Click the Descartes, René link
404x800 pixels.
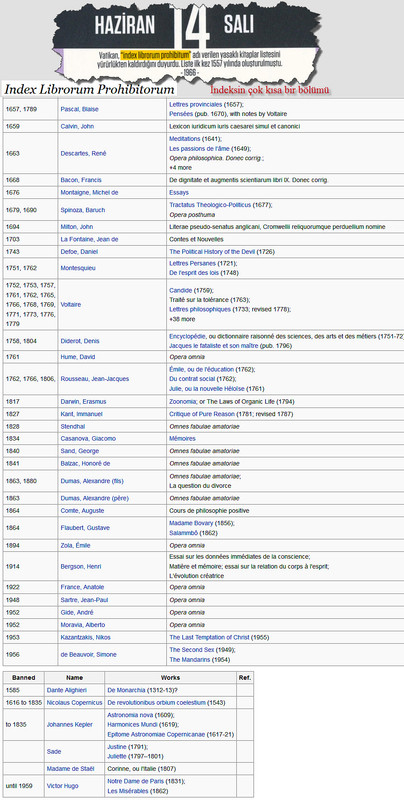coord(83,154)
